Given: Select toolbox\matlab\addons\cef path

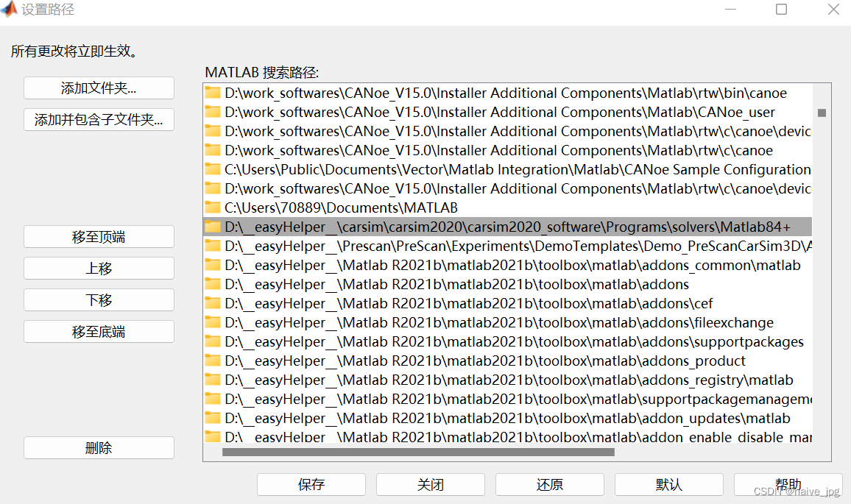Looking at the screenshot, I should tap(507, 303).
